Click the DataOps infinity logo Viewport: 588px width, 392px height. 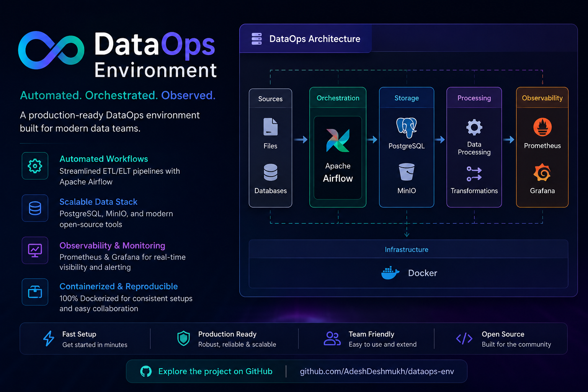point(51,50)
